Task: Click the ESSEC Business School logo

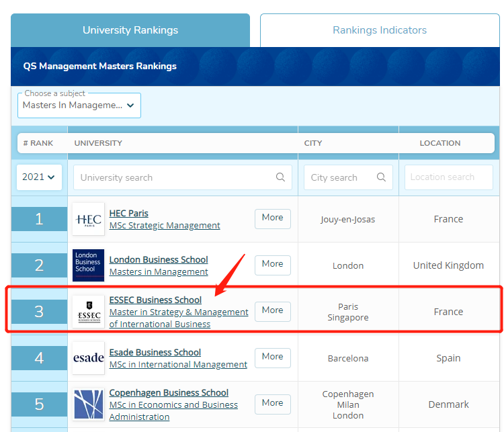Action: point(89,312)
